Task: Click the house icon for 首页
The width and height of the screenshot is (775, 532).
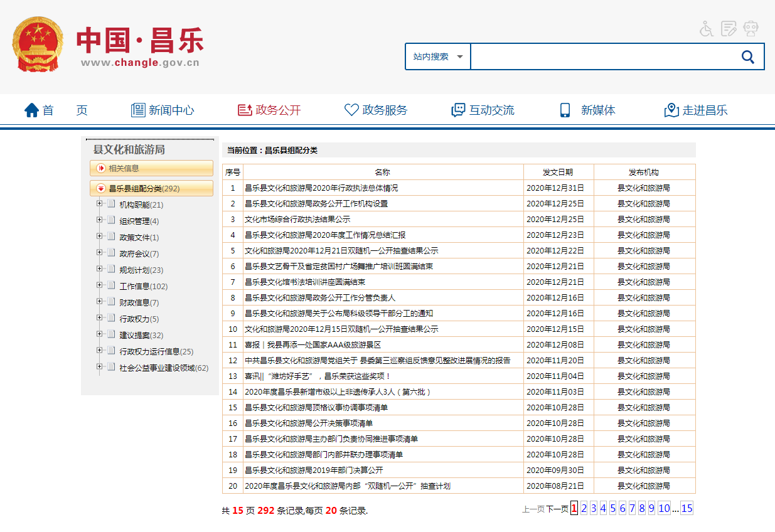Action: pyautogui.click(x=31, y=110)
